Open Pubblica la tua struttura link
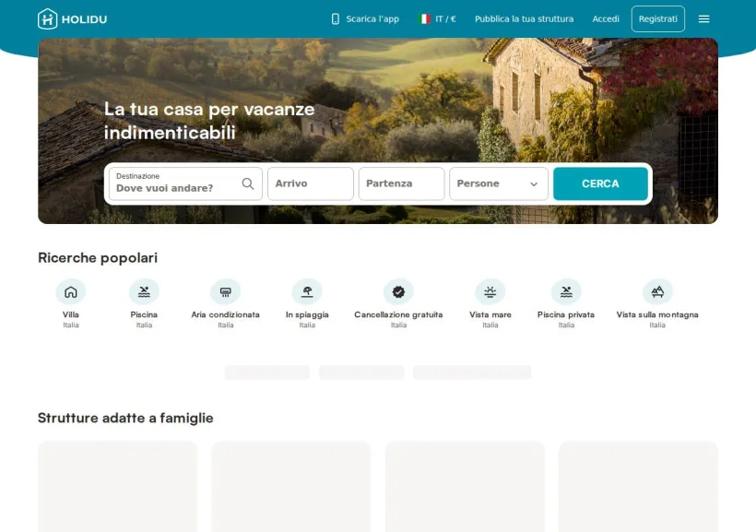The image size is (756, 532). tap(524, 18)
